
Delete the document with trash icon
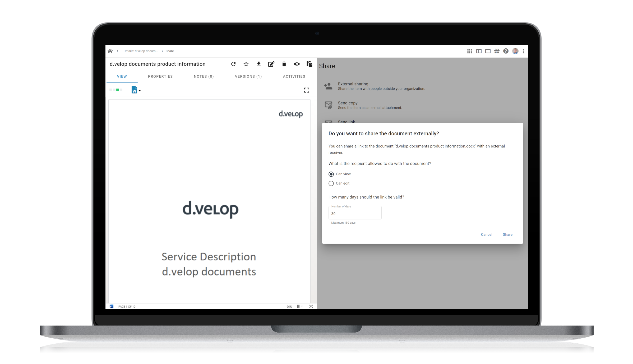(x=284, y=64)
